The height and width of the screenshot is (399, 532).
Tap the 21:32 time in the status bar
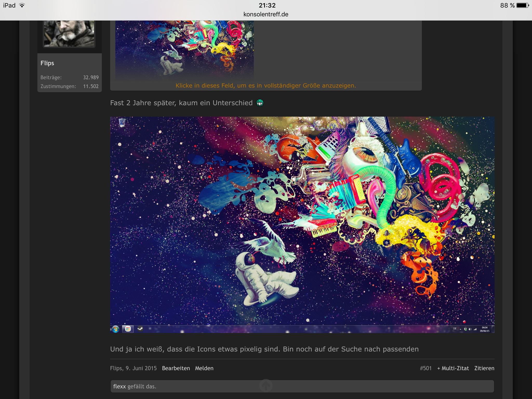[267, 5]
